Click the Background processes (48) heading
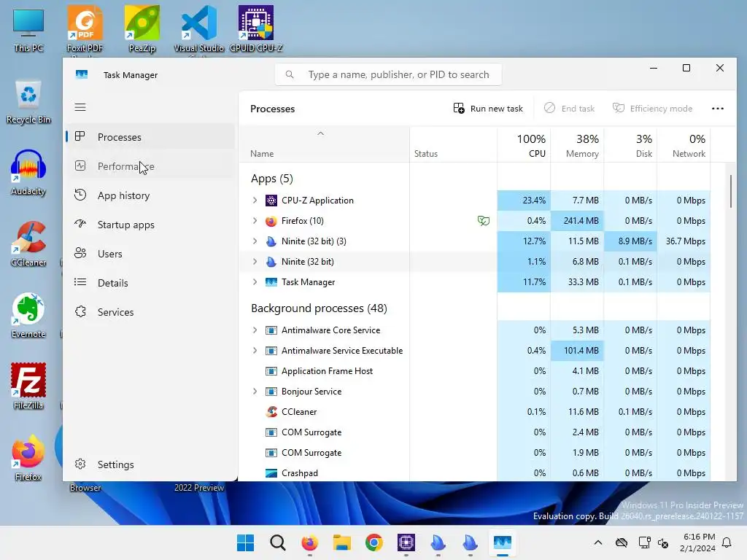The image size is (747, 560). click(319, 308)
